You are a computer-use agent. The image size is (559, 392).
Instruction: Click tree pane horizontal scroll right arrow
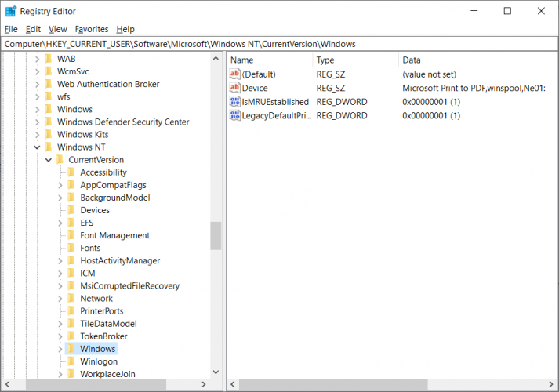(204, 384)
